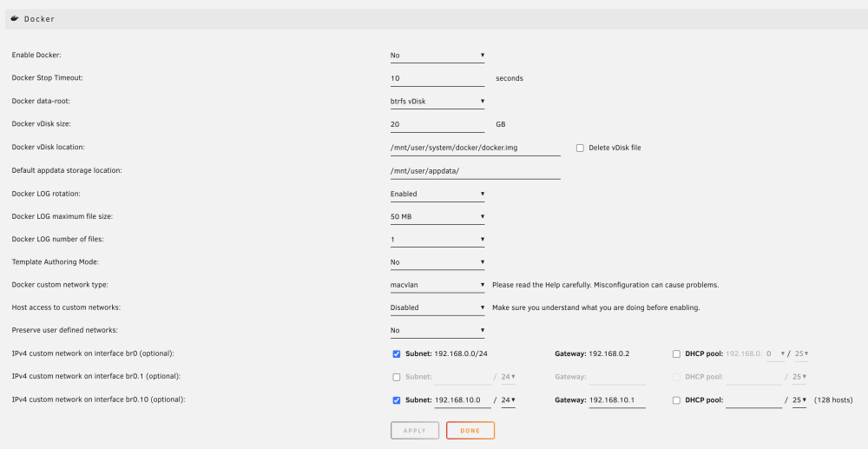Click the 'Docker' section title text

coord(39,19)
